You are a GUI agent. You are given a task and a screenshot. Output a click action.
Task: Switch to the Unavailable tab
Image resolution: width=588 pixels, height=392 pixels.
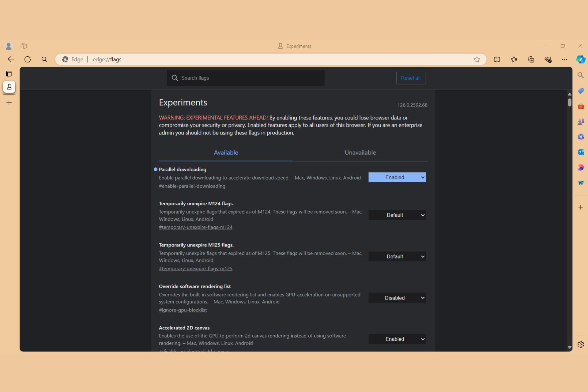click(x=360, y=153)
